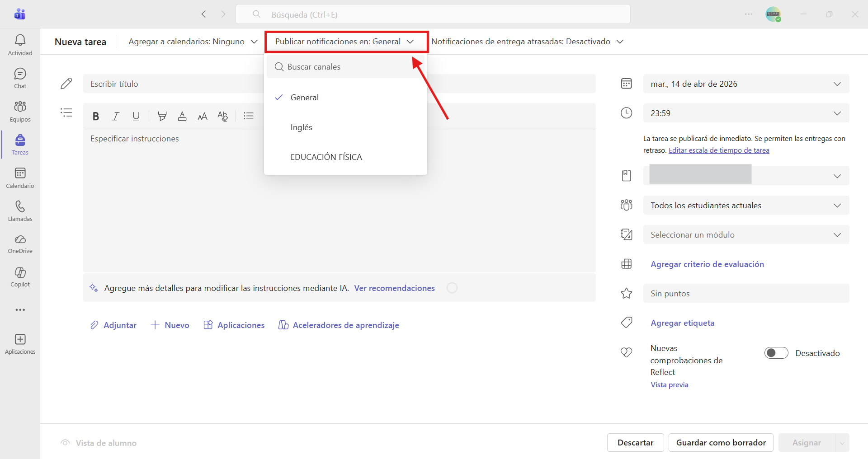Go to Equipos in the sidebar
The height and width of the screenshot is (459, 868).
(x=20, y=111)
